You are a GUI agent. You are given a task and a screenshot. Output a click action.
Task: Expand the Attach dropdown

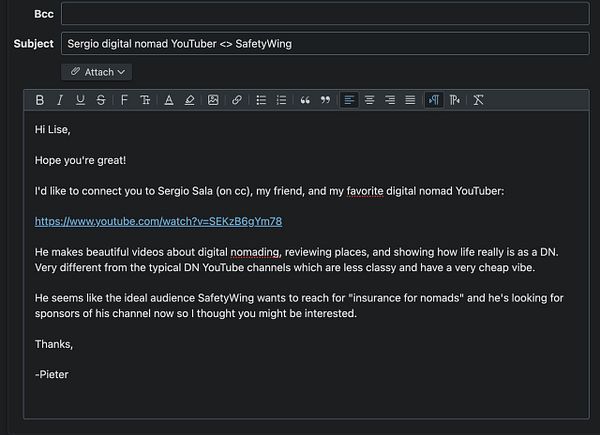pyautogui.click(x=97, y=72)
